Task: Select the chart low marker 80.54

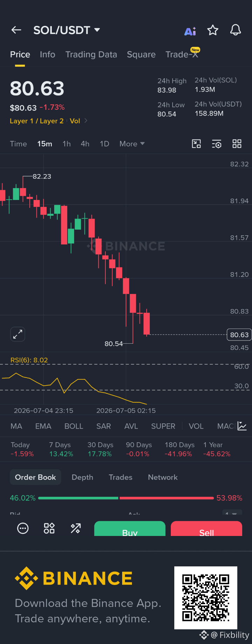Action: pyautogui.click(x=114, y=344)
